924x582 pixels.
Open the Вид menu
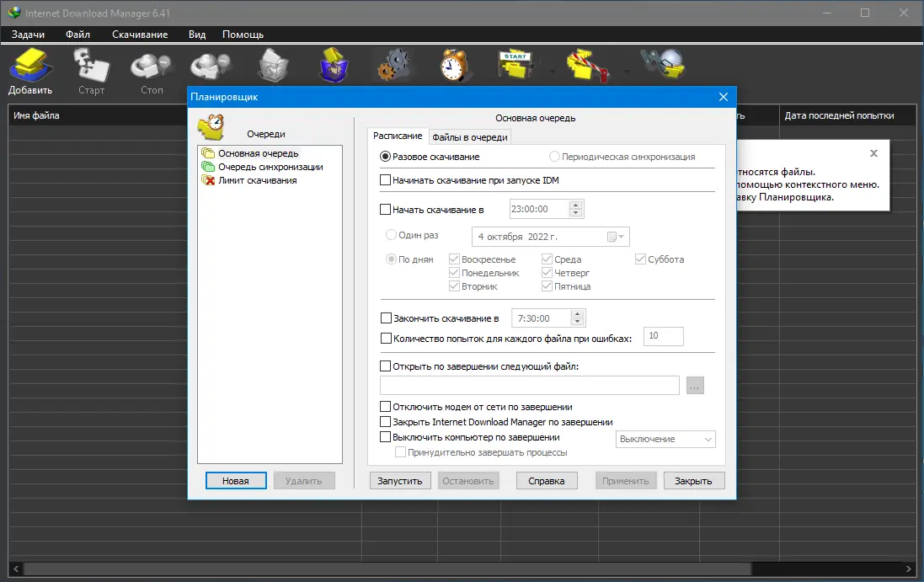coord(197,35)
